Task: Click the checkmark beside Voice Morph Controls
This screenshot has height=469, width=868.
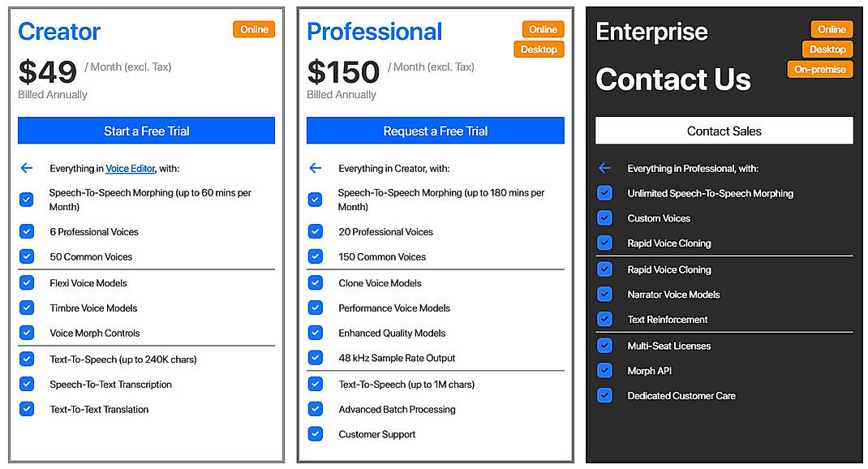Action: tap(26, 333)
